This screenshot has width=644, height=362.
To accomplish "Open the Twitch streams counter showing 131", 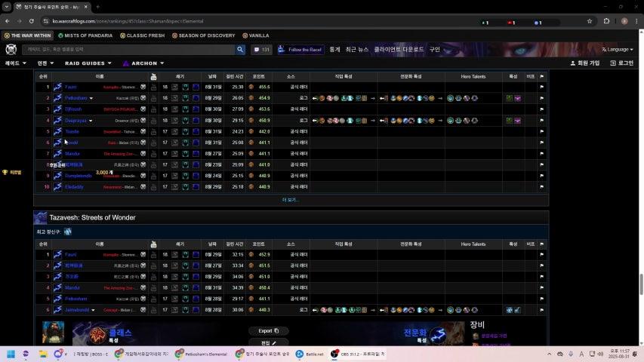I will [x=261, y=50].
